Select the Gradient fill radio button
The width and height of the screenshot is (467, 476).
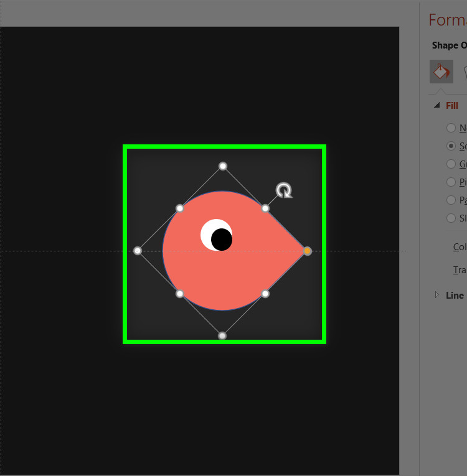451,164
